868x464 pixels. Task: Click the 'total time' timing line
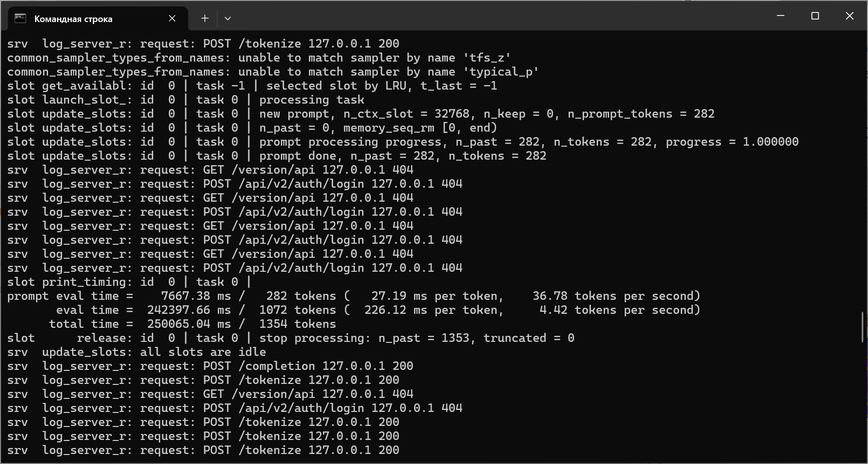(192, 324)
